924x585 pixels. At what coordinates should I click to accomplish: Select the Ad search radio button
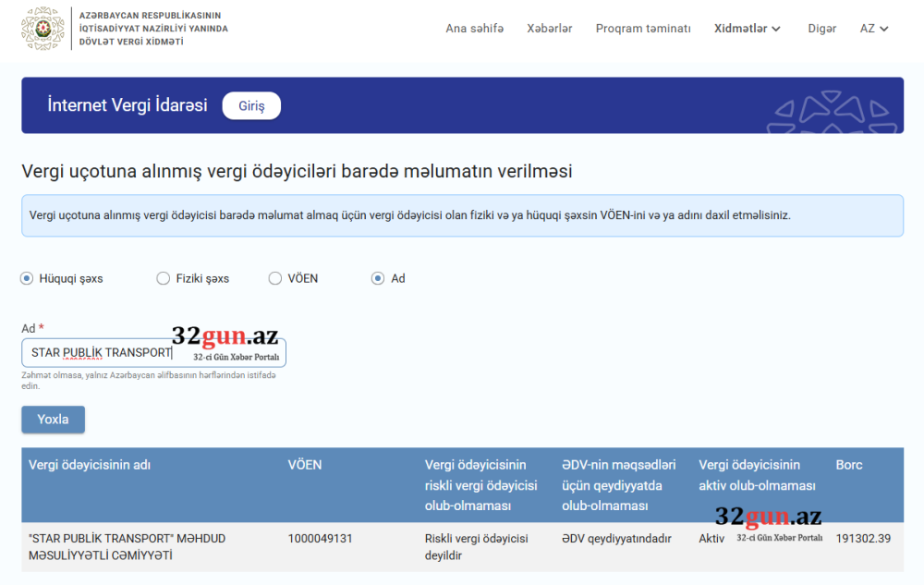click(x=378, y=278)
